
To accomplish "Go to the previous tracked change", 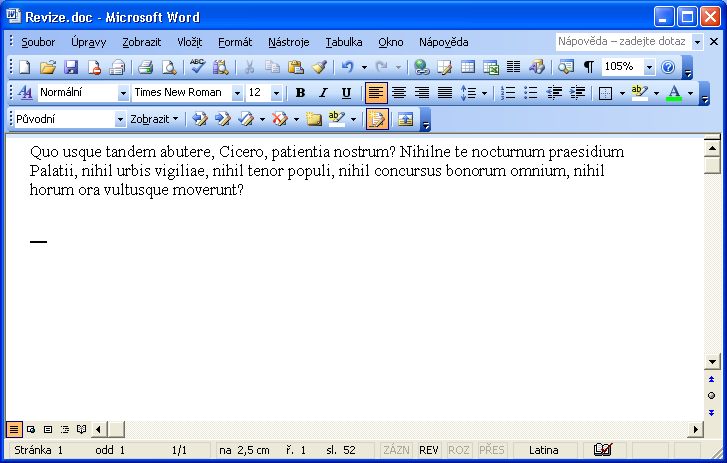I will pos(200,119).
